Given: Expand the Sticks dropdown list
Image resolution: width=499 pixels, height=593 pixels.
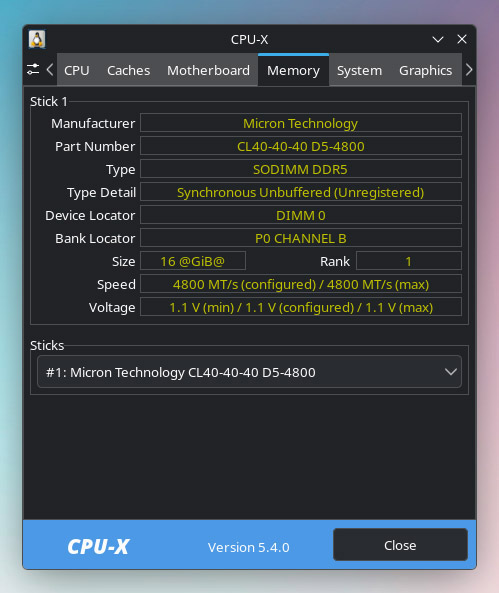Looking at the screenshot, I should 249,372.
